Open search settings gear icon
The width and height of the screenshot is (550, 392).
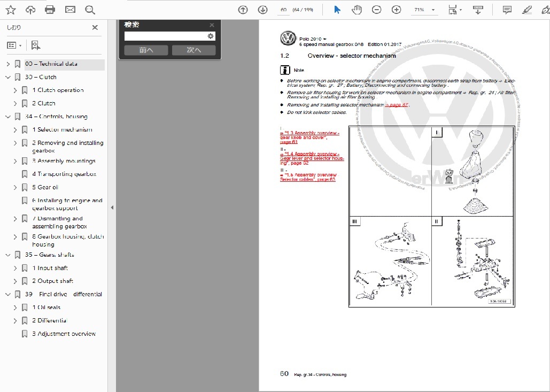click(x=211, y=36)
